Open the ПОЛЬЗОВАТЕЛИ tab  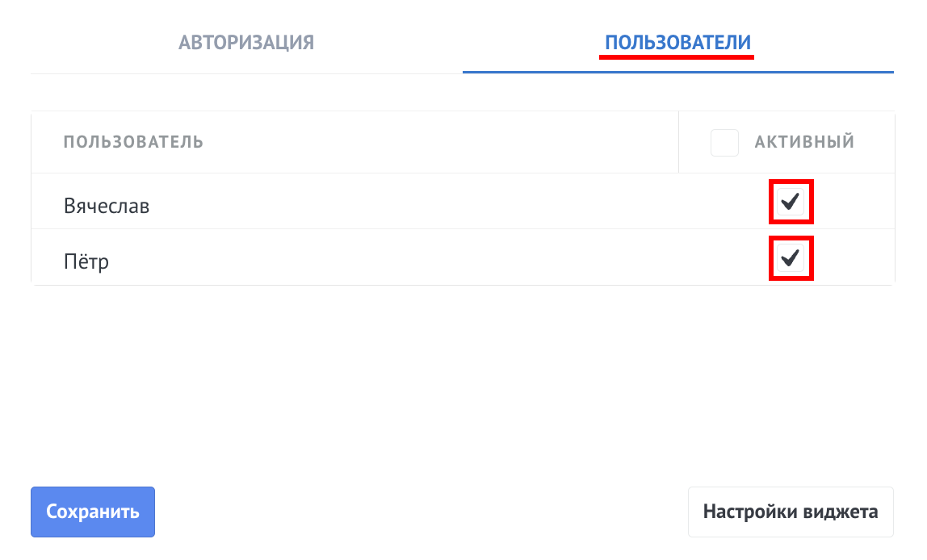click(x=677, y=43)
